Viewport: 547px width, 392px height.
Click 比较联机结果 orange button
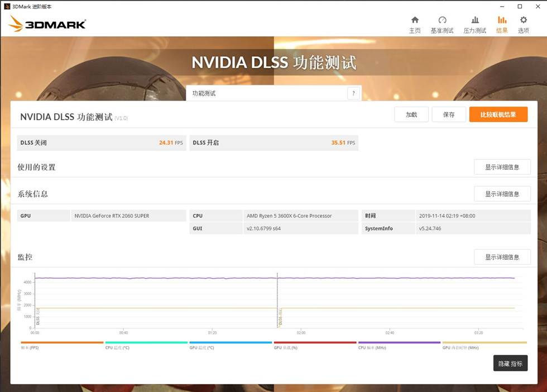[498, 114]
